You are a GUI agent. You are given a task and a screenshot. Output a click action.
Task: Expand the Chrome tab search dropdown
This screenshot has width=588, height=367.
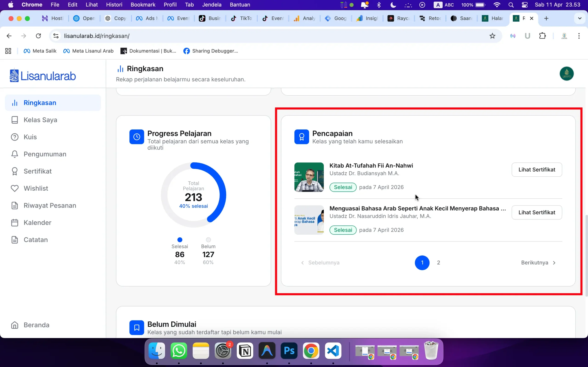pos(580,18)
